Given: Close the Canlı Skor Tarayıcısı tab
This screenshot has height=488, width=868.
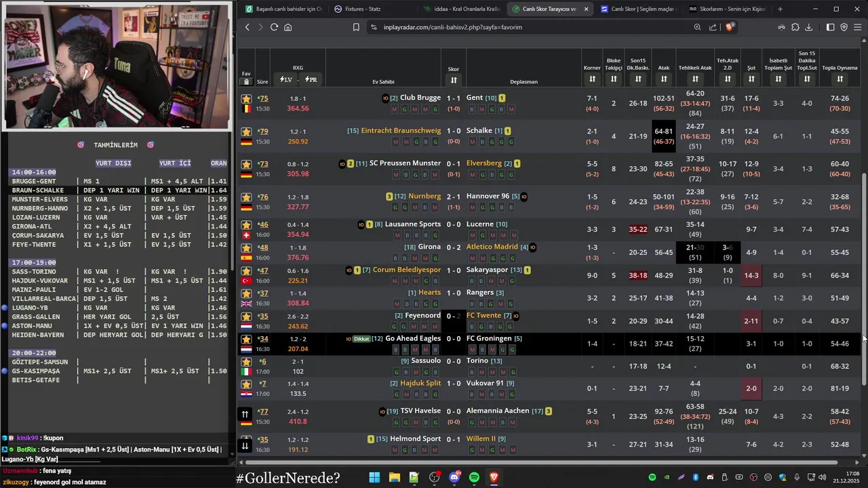Looking at the screenshot, I should pyautogui.click(x=586, y=9).
